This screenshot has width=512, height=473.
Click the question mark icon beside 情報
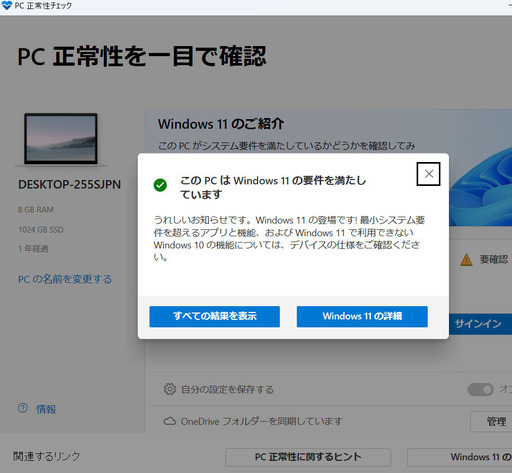click(23, 408)
